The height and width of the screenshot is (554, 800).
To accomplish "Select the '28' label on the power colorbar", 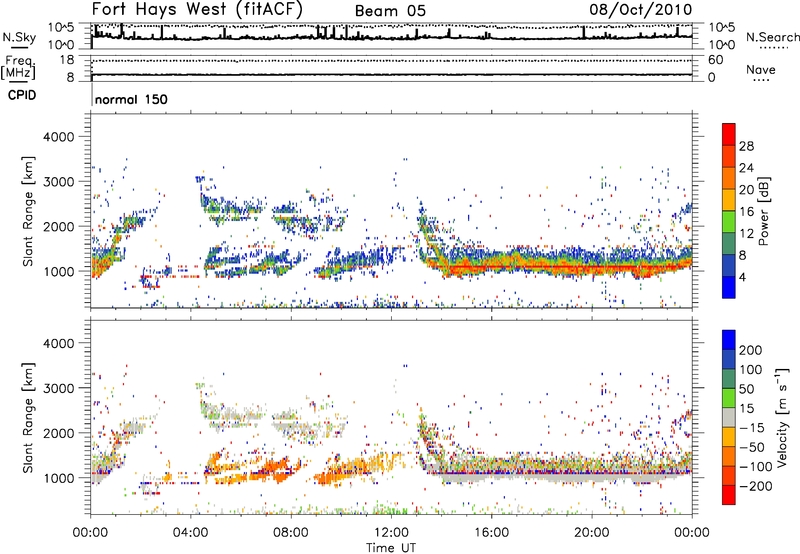I will tap(746, 146).
